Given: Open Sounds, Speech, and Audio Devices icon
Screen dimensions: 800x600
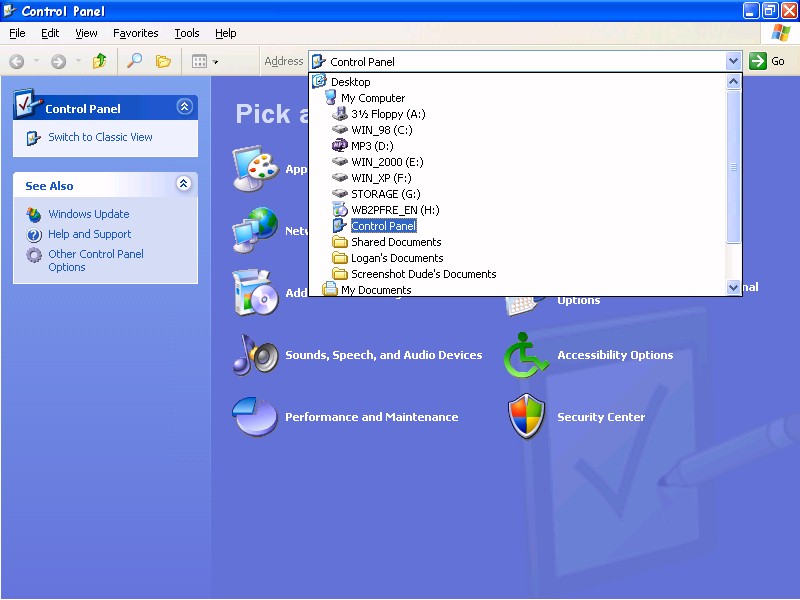Looking at the screenshot, I should 254,355.
